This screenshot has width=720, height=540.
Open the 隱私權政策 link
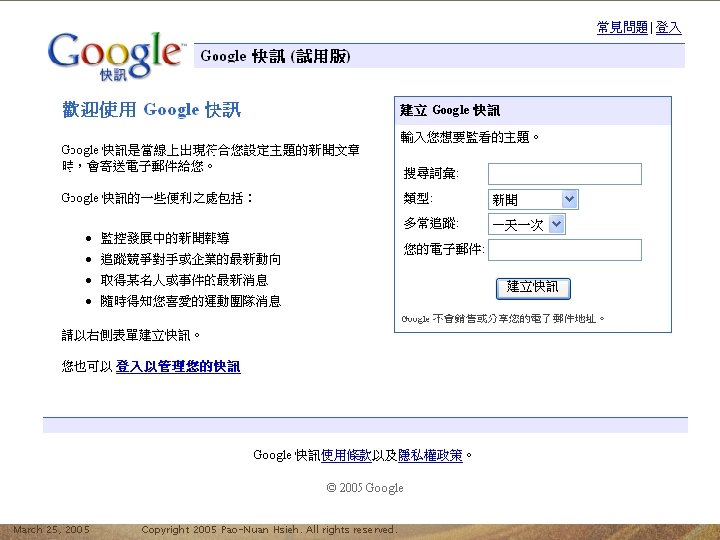tap(430, 455)
